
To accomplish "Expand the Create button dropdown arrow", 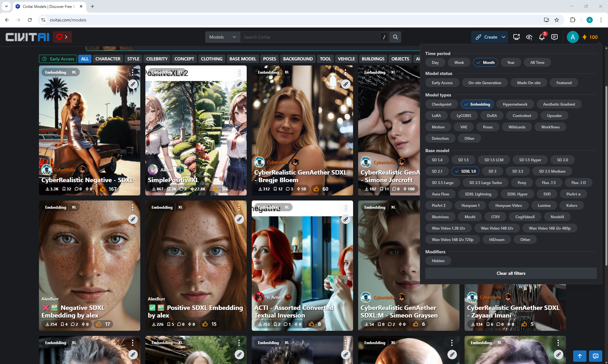I will pos(503,37).
